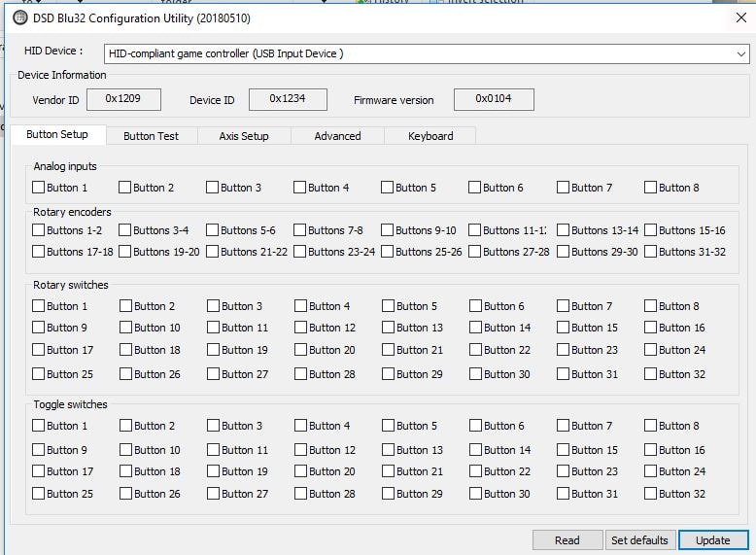Screen dimensions: 756x555
Task: Click the Update button
Action: pos(712,540)
